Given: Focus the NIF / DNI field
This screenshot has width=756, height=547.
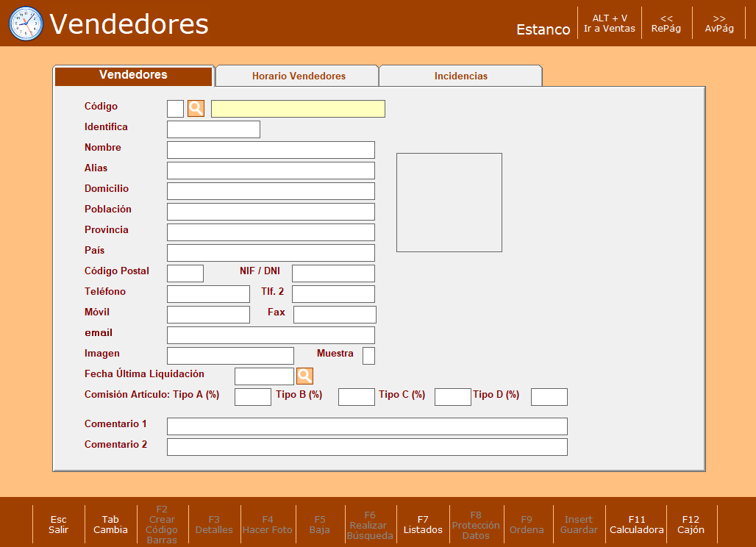Looking at the screenshot, I should (334, 273).
